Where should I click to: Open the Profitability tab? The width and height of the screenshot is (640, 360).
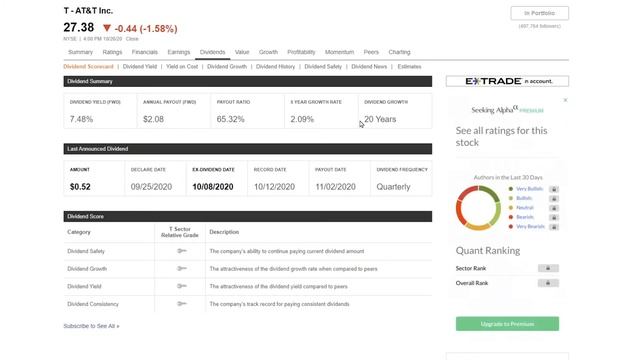point(301,52)
